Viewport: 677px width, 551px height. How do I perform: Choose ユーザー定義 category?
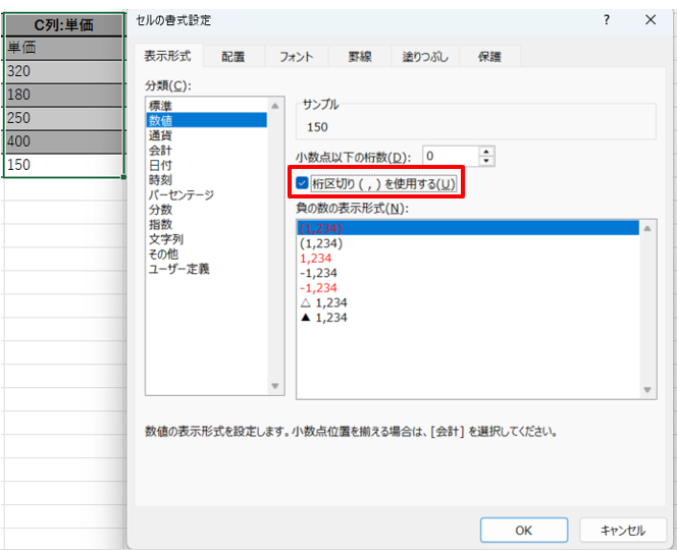coord(180,269)
